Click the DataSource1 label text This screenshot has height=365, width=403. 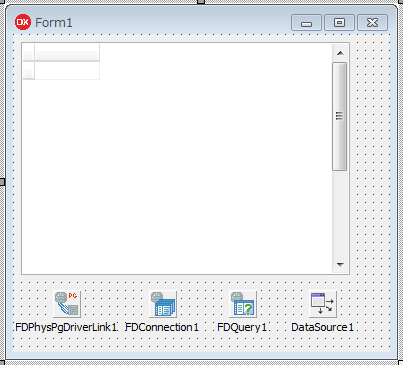(322, 327)
